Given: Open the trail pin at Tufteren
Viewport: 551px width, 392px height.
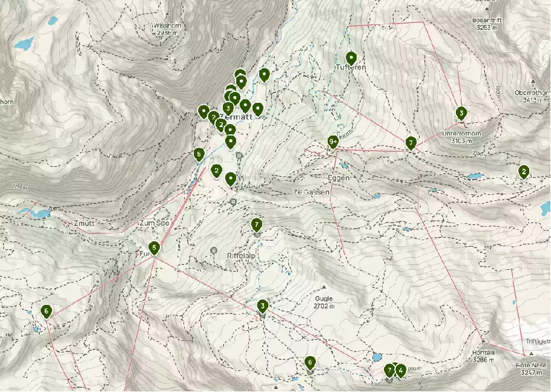Looking at the screenshot, I should 351,58.
